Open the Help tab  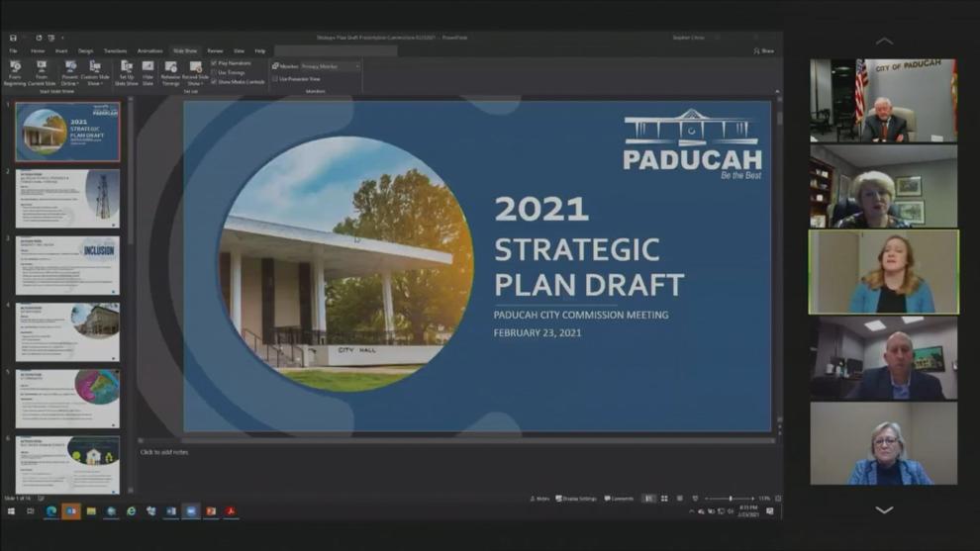260,50
